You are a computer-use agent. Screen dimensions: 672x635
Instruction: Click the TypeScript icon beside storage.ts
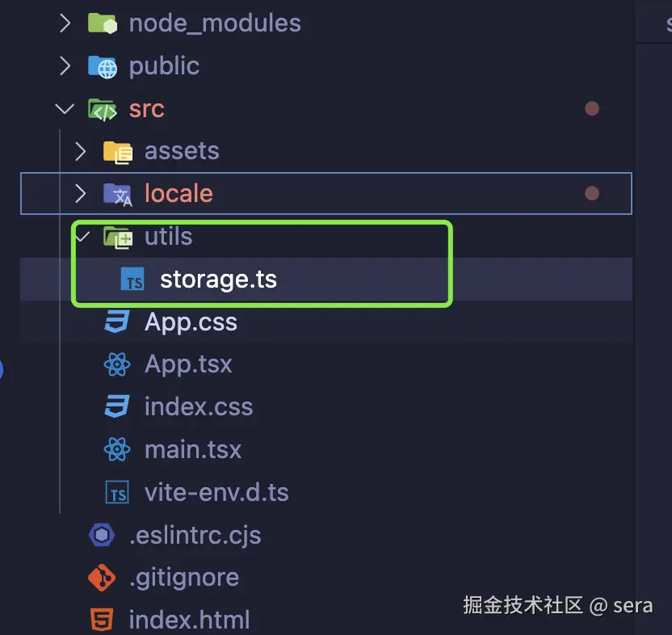133,280
